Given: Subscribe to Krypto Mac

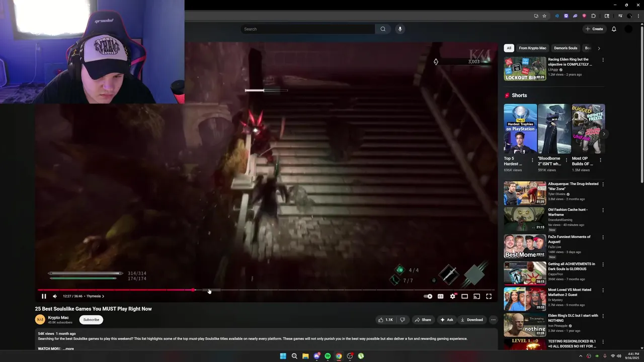Looking at the screenshot, I should (x=91, y=320).
